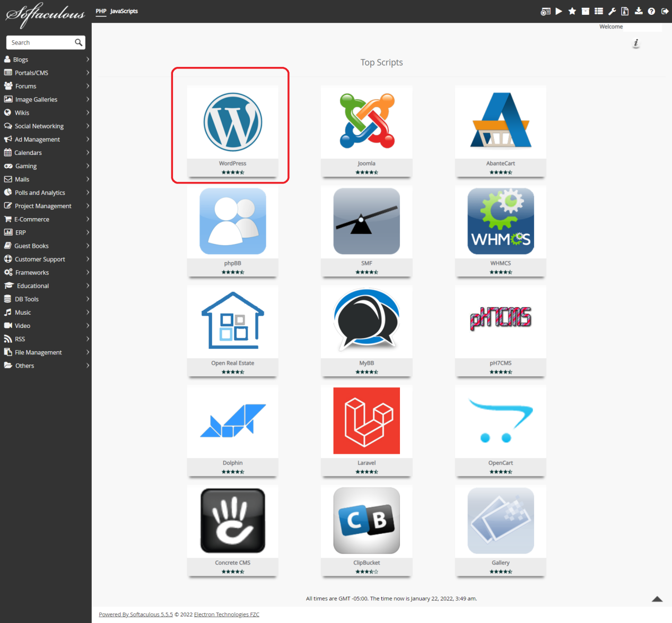Image resolution: width=672 pixels, height=623 pixels.
Task: Select the Dolphin logo thumbnail
Action: (x=233, y=421)
